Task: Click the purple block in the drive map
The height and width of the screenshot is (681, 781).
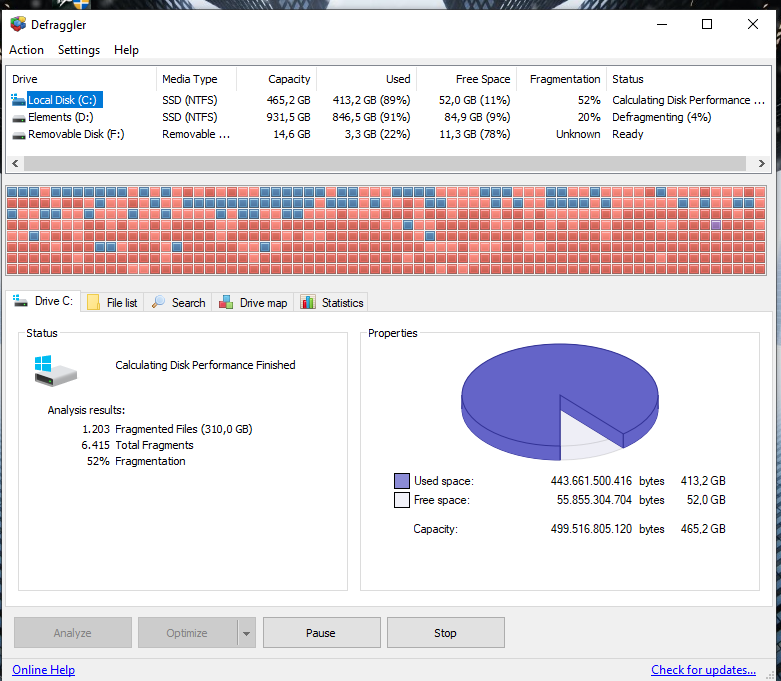Action: pyautogui.click(x=716, y=225)
